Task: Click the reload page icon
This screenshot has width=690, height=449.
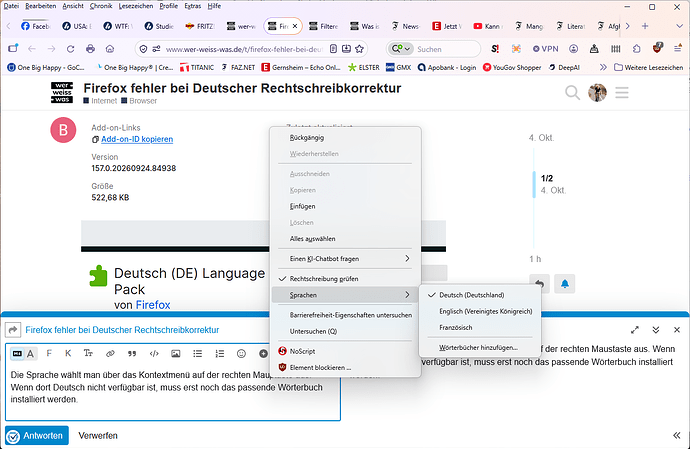Action: pyautogui.click(x=70, y=49)
